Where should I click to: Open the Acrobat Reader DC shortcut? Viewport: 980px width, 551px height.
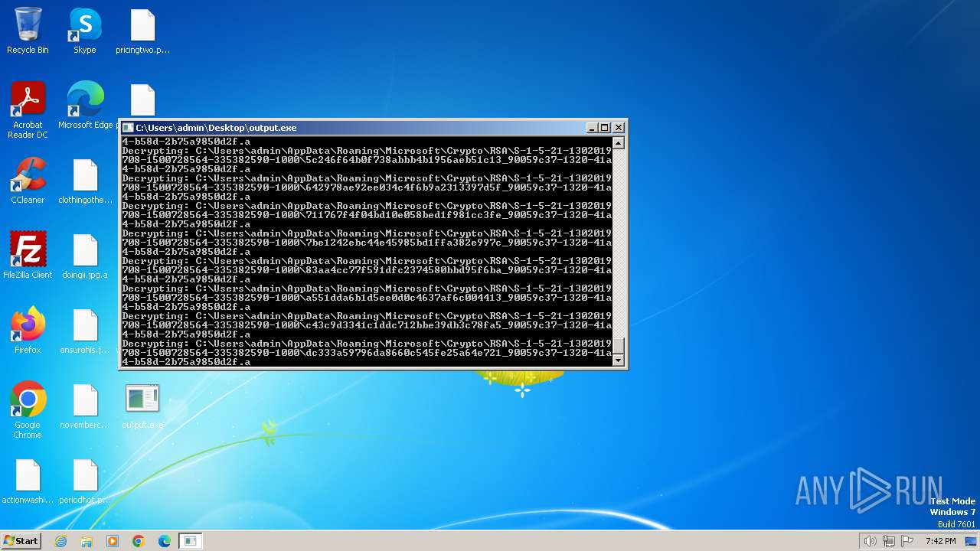(x=28, y=110)
